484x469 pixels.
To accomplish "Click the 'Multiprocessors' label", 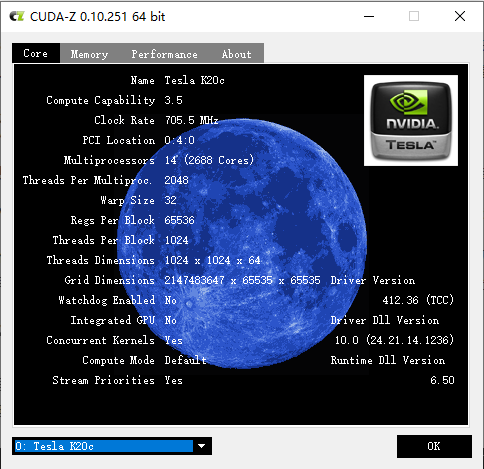I will click(109, 160).
